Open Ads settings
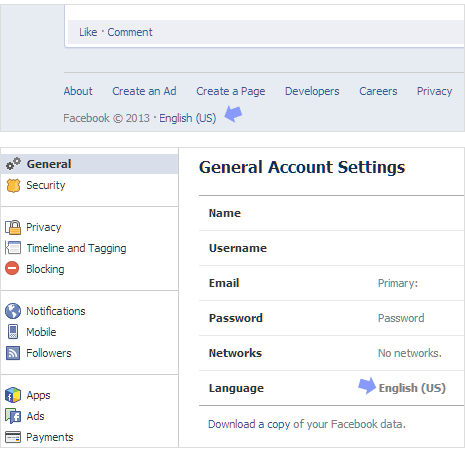This screenshot has height=456, width=465. (35, 416)
